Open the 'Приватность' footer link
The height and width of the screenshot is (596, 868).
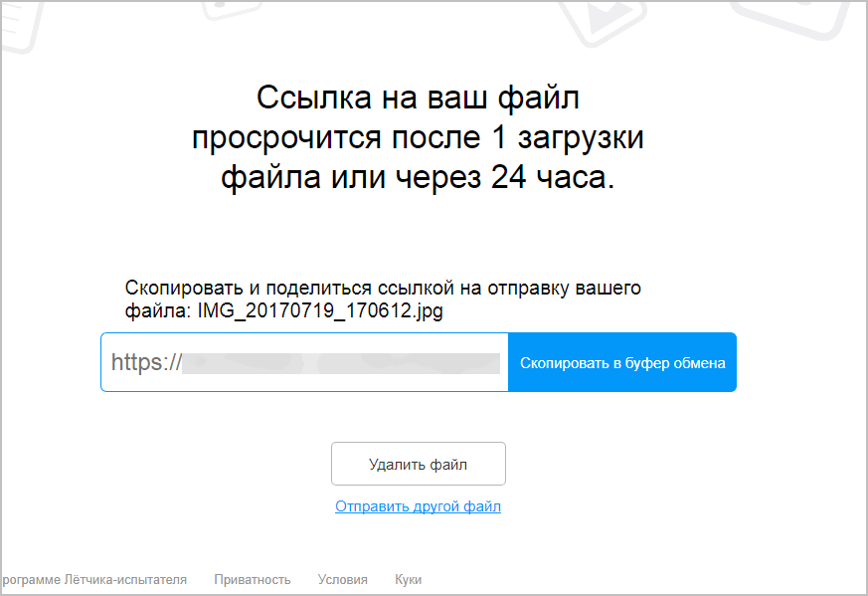[252, 579]
